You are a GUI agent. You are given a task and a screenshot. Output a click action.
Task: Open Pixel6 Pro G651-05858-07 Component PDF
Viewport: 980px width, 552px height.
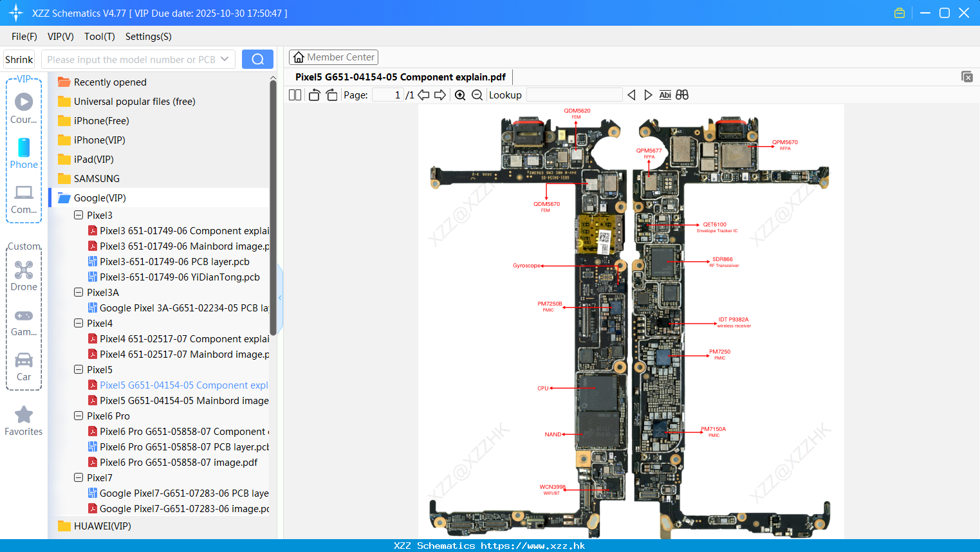[x=178, y=432]
